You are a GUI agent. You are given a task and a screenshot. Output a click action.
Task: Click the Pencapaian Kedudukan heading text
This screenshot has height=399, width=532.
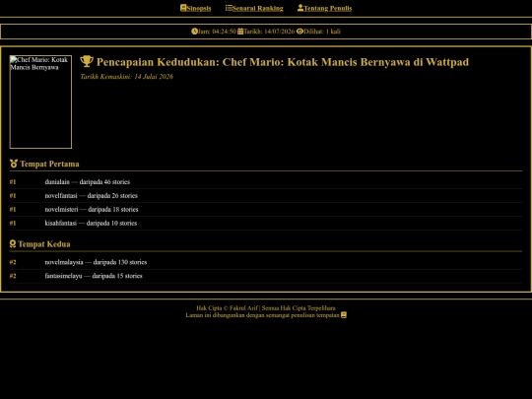click(283, 62)
